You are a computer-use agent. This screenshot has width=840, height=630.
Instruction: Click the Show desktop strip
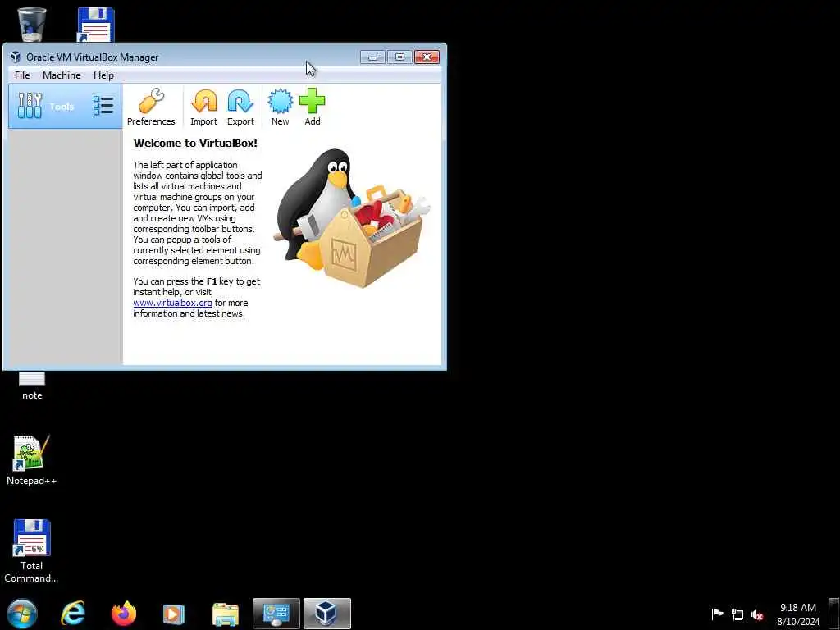click(x=834, y=614)
